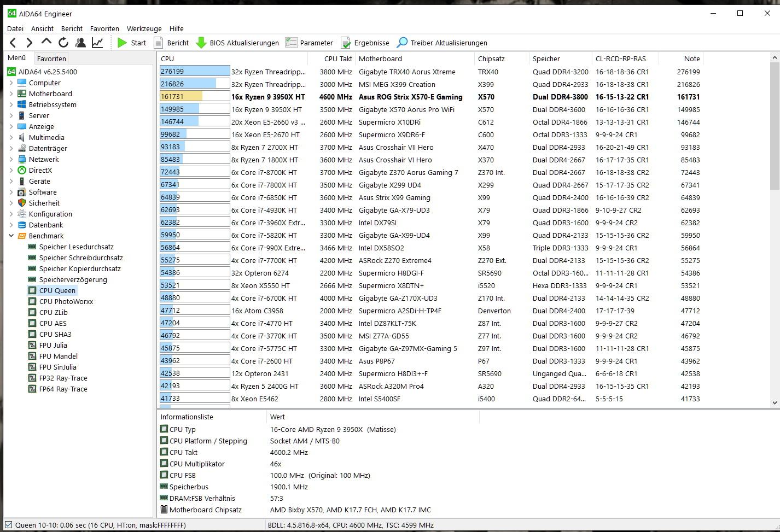
Task: Open the Bericht report toolbar button
Action: [x=171, y=43]
